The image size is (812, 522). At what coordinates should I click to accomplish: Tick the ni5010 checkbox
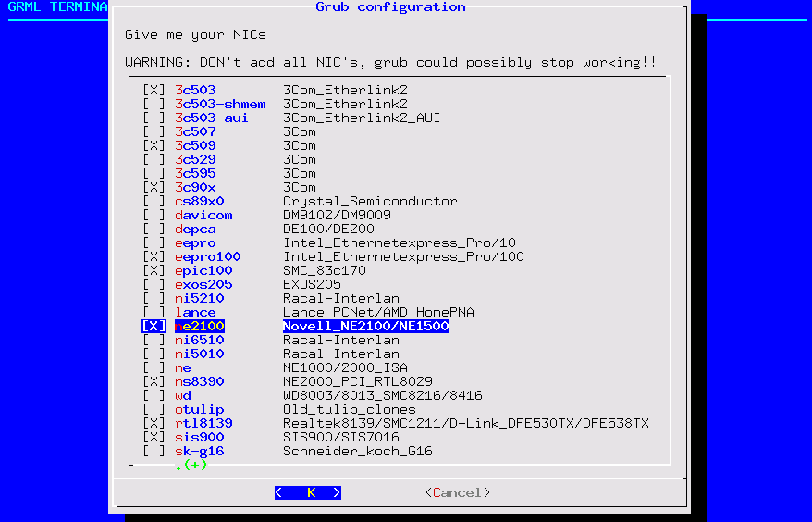(x=154, y=354)
